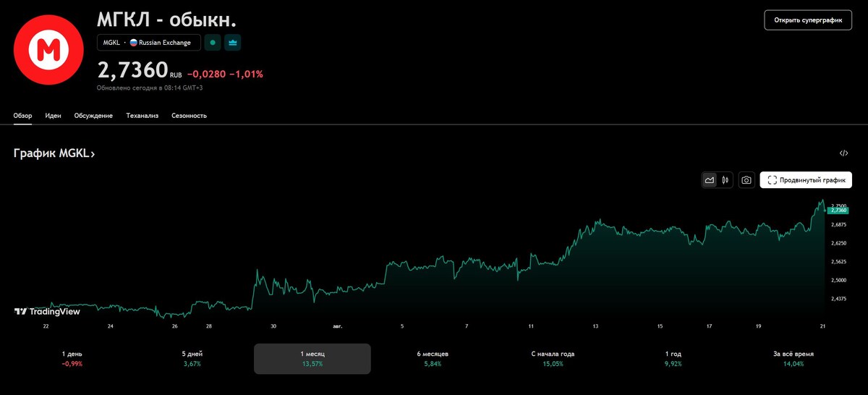Click the 13,57% one-month return value
The height and width of the screenshot is (395, 868).
312,364
